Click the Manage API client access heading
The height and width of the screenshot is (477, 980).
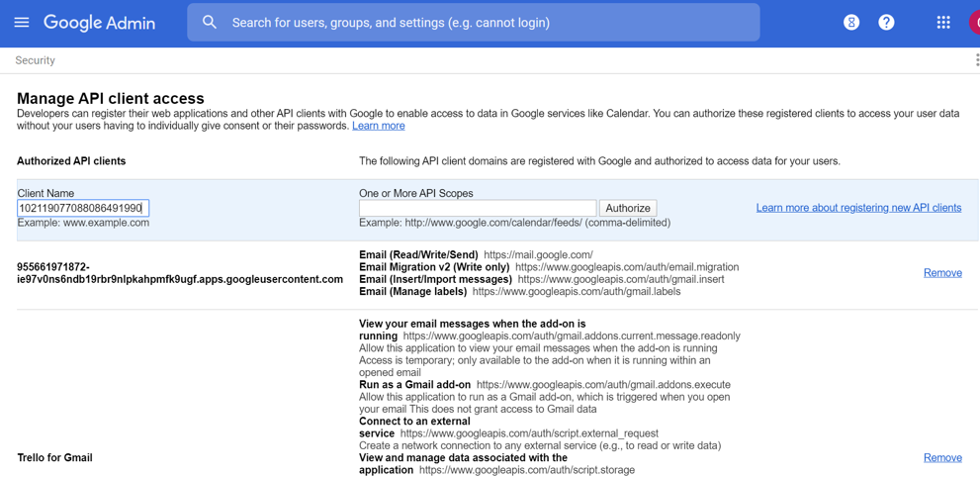(x=111, y=98)
